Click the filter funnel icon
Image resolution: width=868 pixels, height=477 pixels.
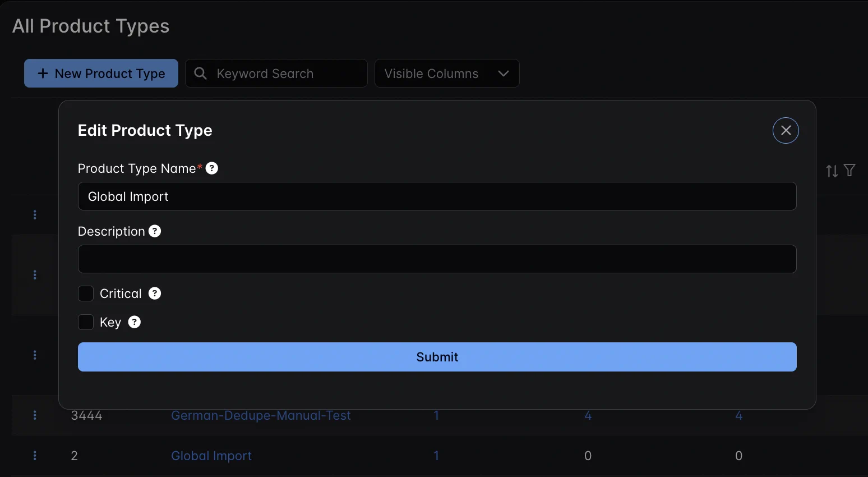click(849, 170)
